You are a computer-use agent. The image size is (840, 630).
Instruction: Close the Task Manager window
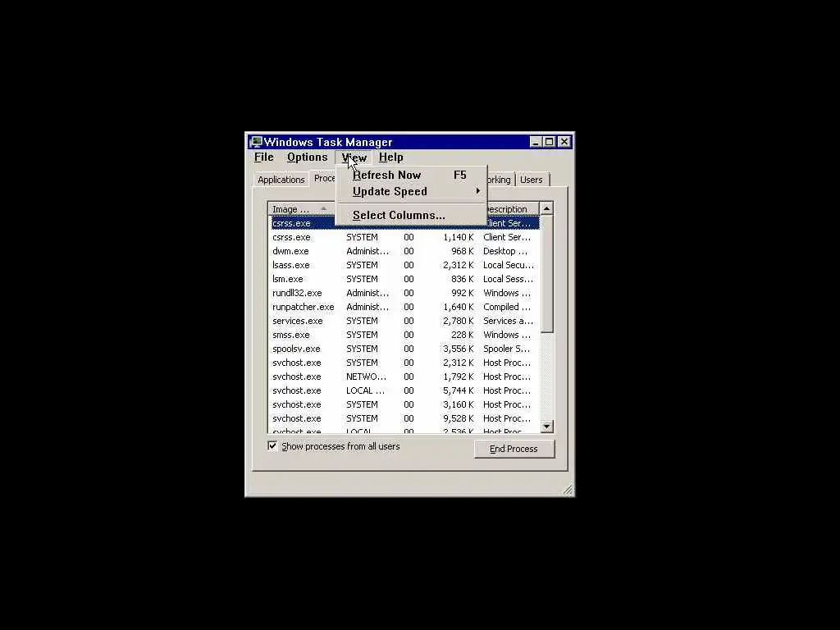[564, 142]
